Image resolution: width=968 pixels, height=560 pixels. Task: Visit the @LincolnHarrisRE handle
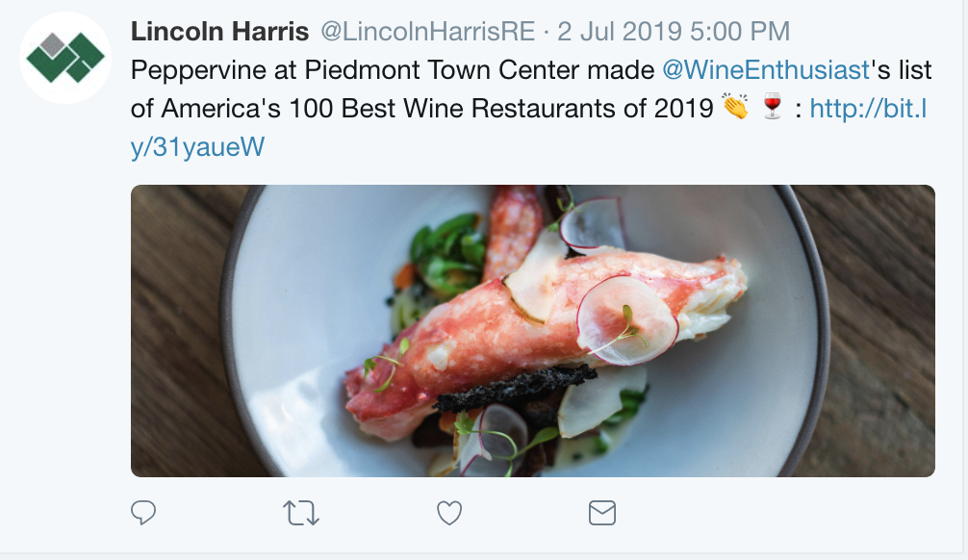pos(426,32)
